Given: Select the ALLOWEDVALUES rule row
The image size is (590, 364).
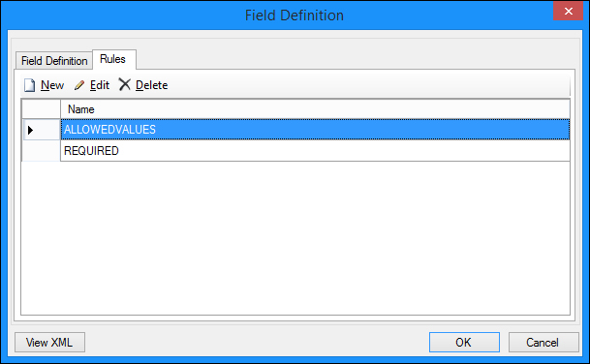Looking at the screenshot, I should [x=315, y=130].
